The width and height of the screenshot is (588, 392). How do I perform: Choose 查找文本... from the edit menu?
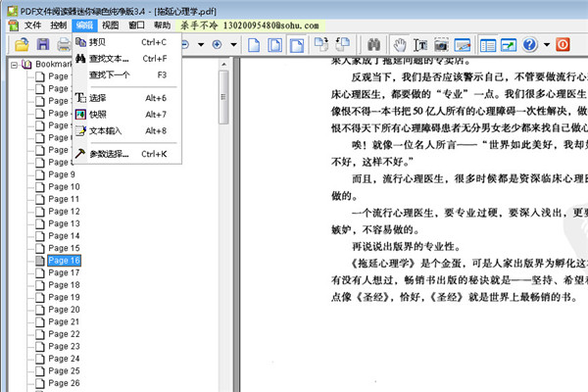pyautogui.click(x=109, y=59)
